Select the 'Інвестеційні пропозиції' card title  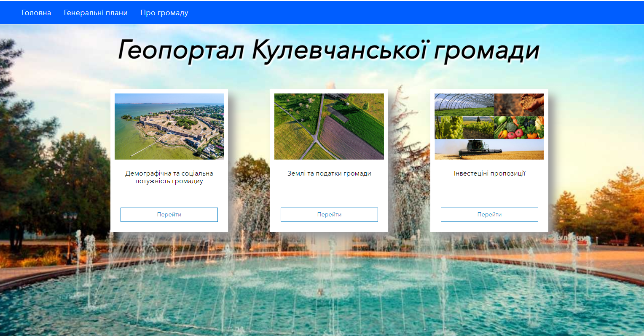click(x=489, y=173)
